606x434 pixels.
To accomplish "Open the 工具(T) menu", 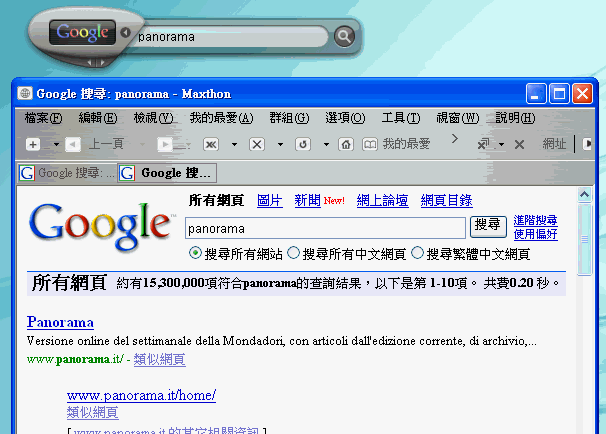I will [x=401, y=117].
